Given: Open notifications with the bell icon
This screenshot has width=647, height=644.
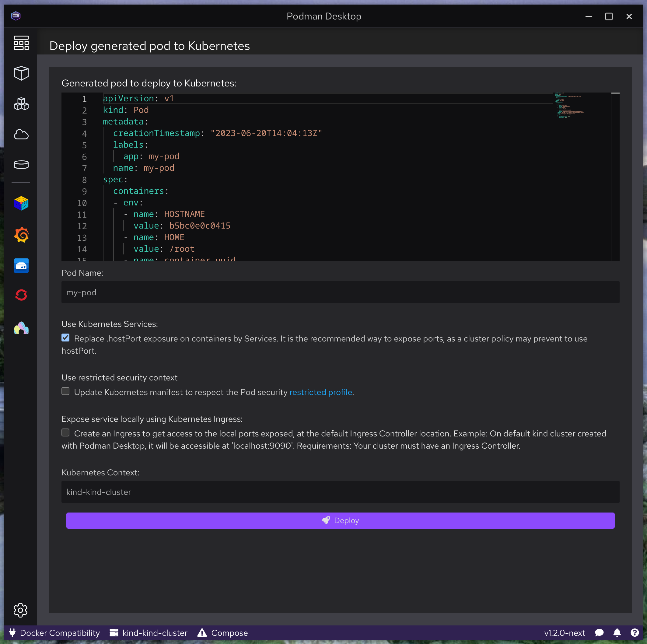Looking at the screenshot, I should pos(617,633).
